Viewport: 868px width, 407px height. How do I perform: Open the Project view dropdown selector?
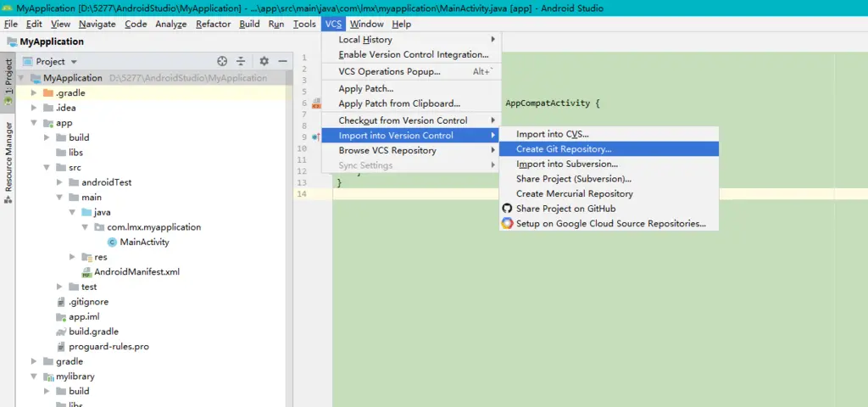[75, 62]
